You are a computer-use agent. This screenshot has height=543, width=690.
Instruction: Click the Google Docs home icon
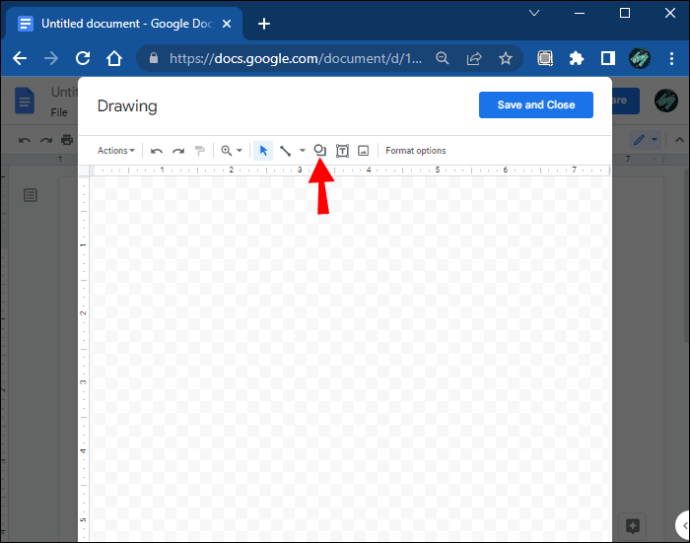click(x=25, y=100)
